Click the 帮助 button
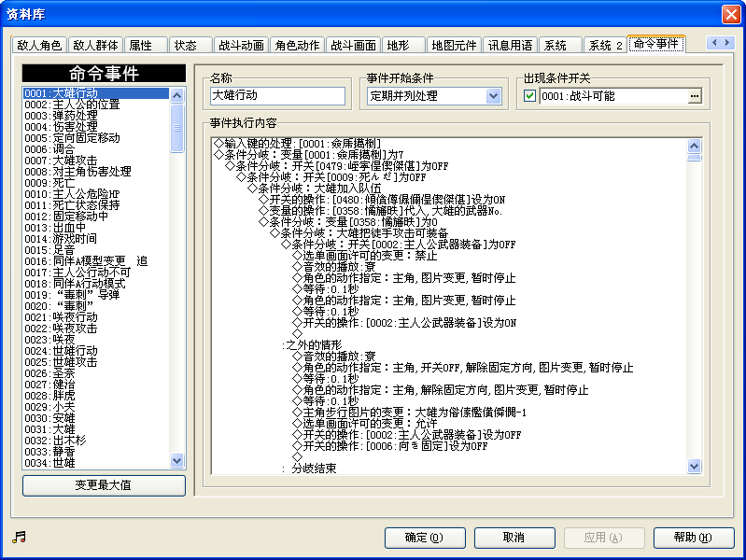Viewport: 746px width, 560px height. tap(694, 538)
